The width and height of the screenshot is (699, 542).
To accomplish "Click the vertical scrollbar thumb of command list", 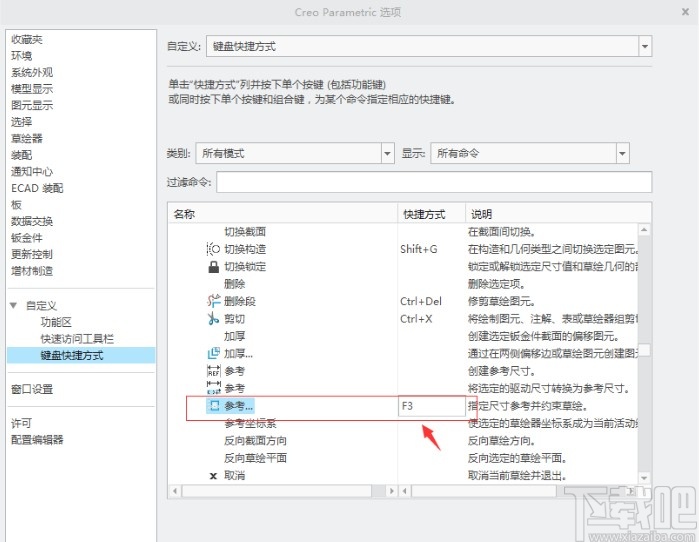I will point(644,350).
